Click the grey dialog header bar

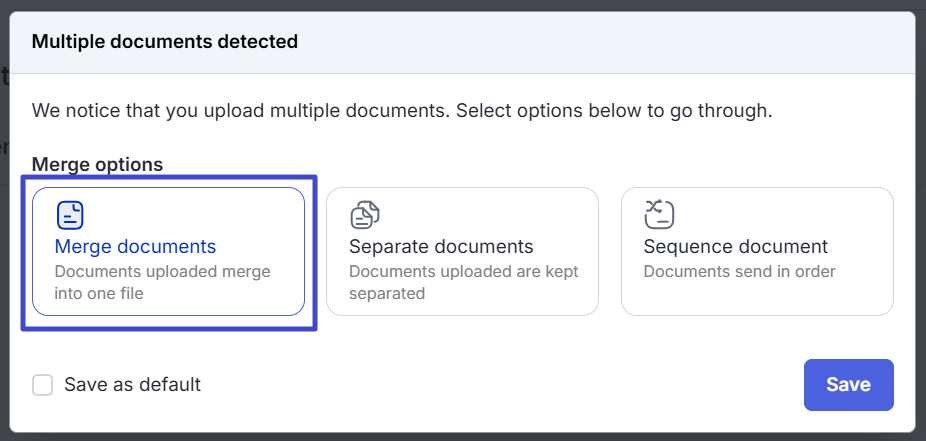[x=600, y=42]
